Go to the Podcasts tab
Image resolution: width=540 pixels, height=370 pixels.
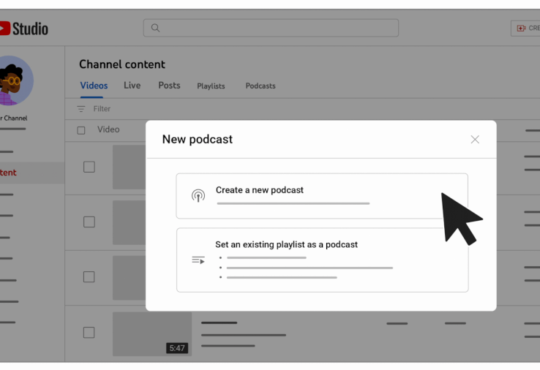click(260, 86)
